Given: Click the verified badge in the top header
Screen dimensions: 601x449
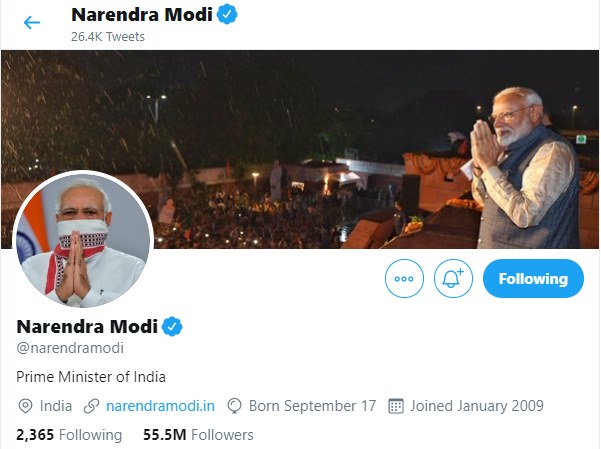Looking at the screenshot, I should pos(227,14).
